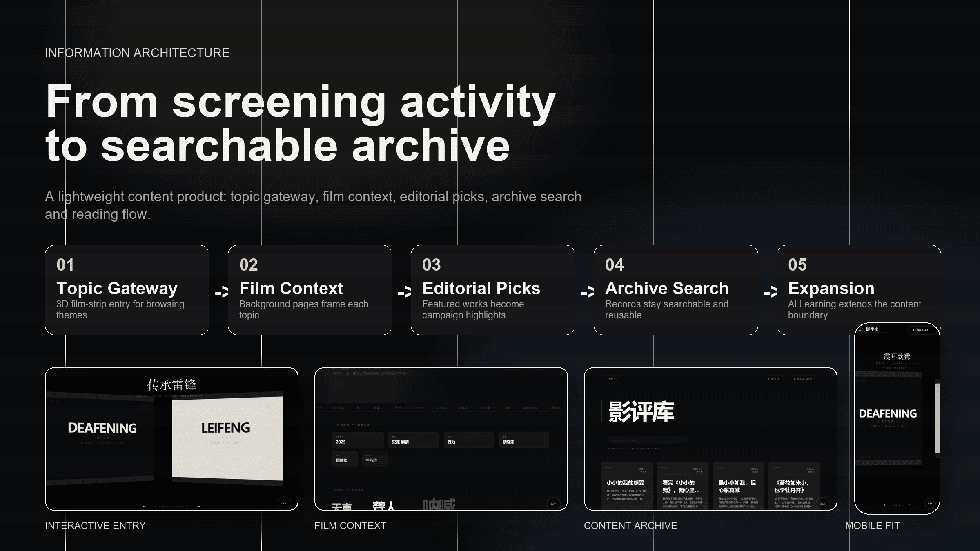Click the MOBILE FIT caption

coord(873,526)
